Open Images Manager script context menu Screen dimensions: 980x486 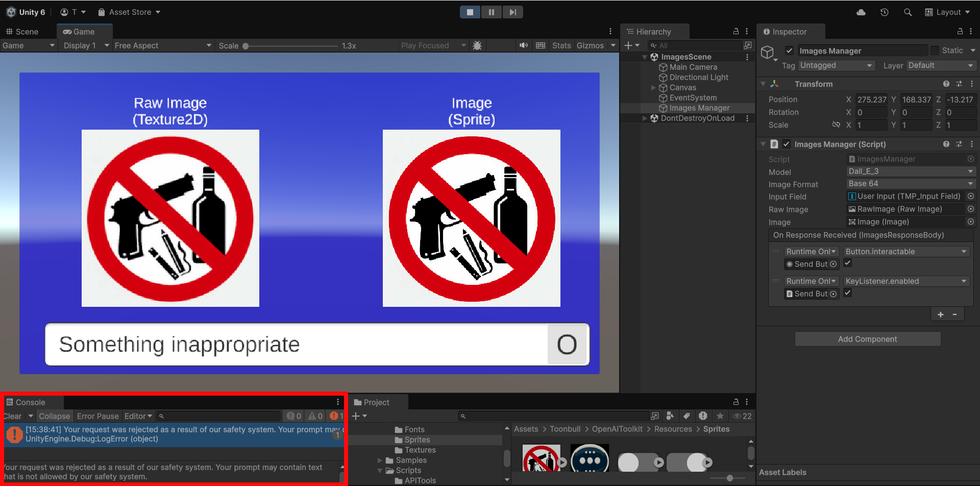point(972,144)
